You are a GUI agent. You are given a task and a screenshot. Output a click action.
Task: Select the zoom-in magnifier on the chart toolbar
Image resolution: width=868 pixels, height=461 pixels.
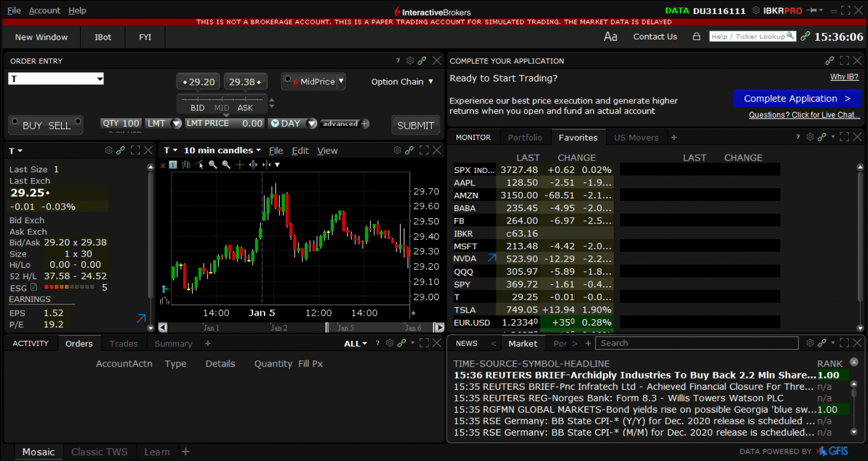pos(212,164)
